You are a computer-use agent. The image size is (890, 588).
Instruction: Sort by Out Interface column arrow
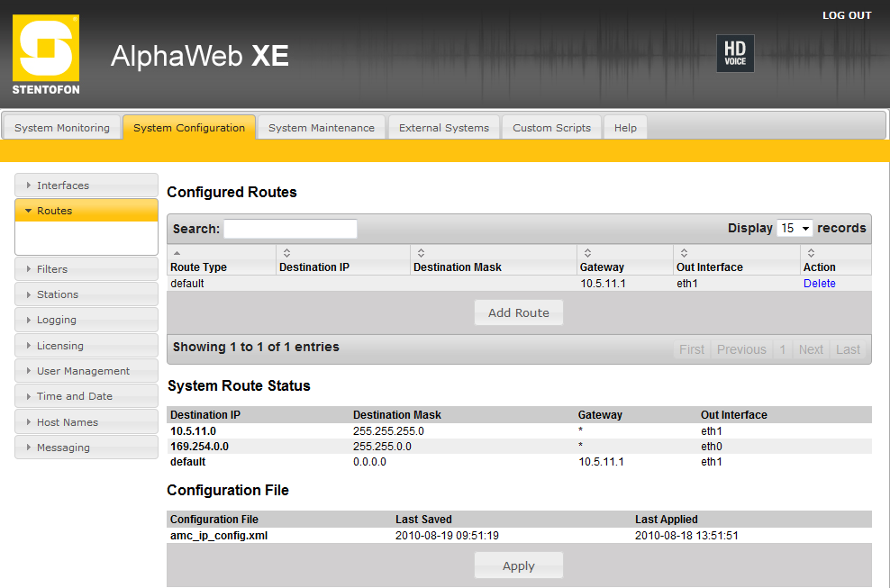(x=684, y=253)
